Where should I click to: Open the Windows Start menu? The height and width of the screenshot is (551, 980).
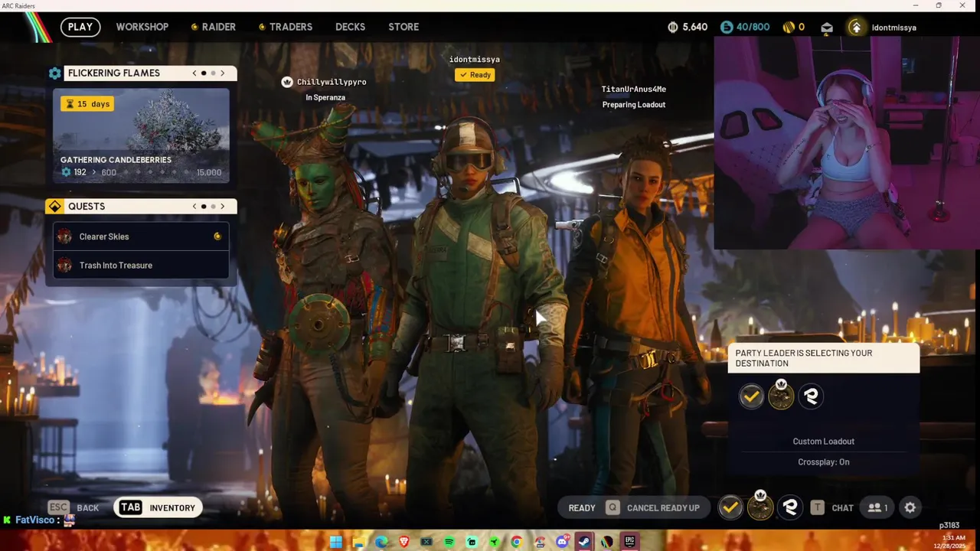pos(335,542)
